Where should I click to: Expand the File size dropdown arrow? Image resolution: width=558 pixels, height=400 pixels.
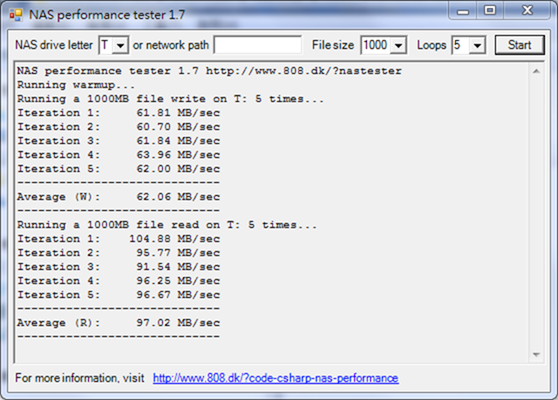coord(398,46)
